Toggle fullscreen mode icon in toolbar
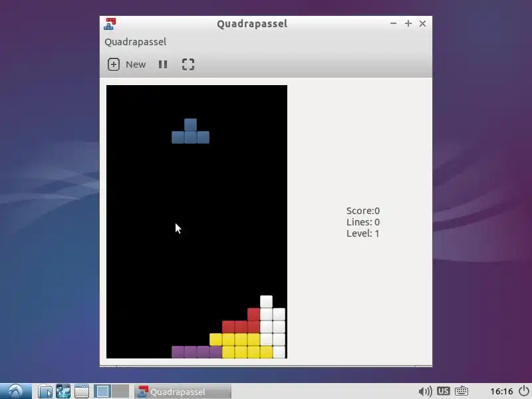The height and width of the screenshot is (399, 532). click(x=188, y=65)
